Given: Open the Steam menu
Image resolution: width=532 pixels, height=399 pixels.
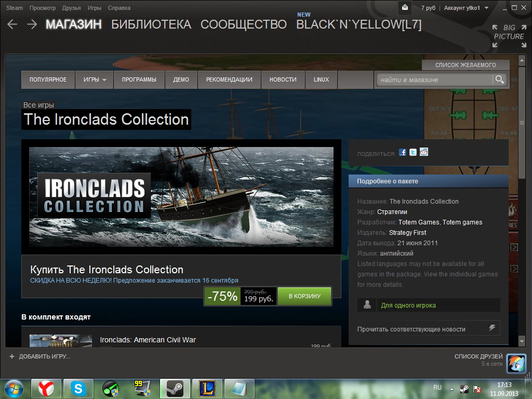Looking at the screenshot, I should [x=14, y=8].
